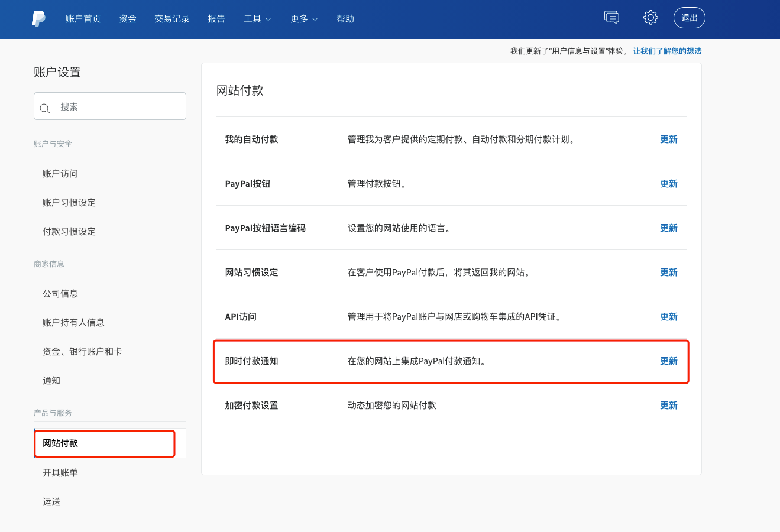Click 更新 for PayPal按钮语言编码

(x=669, y=228)
